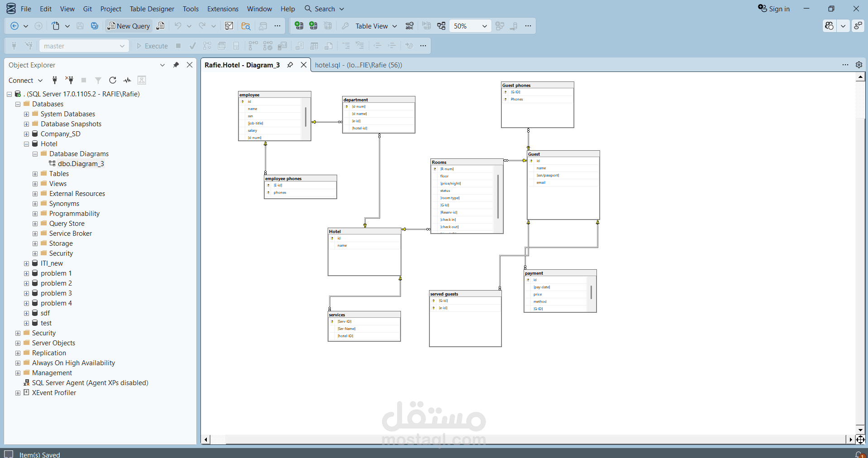Select the payment table header
The height and width of the screenshot is (458, 868).
[x=560, y=273]
